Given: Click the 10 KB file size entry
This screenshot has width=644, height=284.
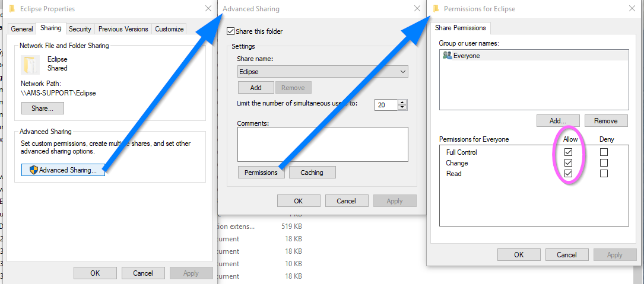Looking at the screenshot, I should pyautogui.click(x=293, y=263).
